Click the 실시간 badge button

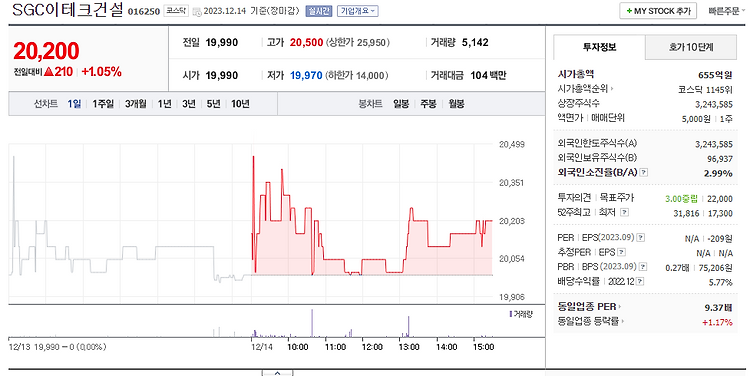click(319, 11)
